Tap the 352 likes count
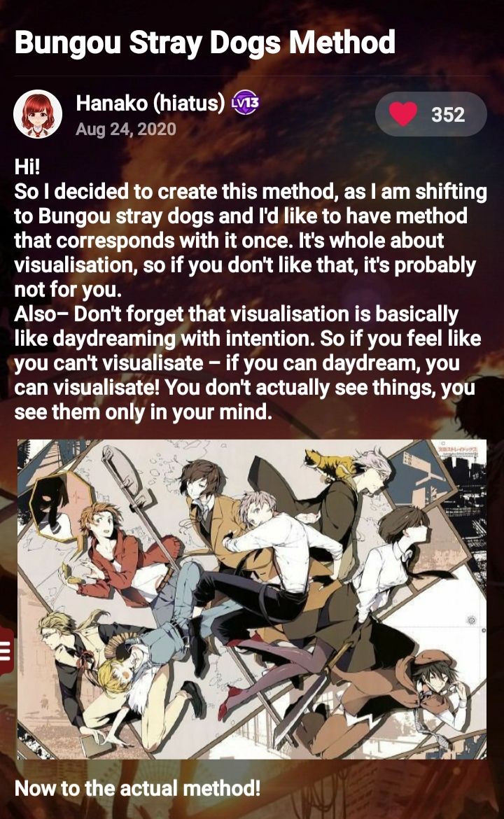The height and width of the screenshot is (819, 504). (x=447, y=114)
